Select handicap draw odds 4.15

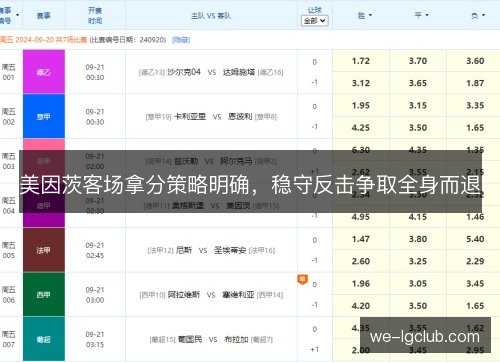[x=418, y=217]
